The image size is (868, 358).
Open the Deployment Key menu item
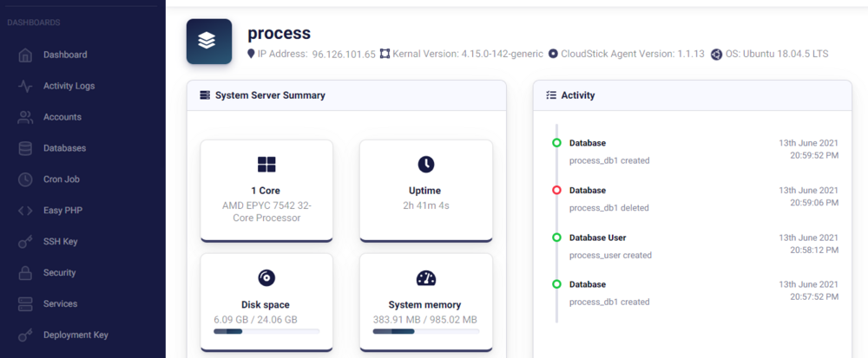(x=76, y=335)
